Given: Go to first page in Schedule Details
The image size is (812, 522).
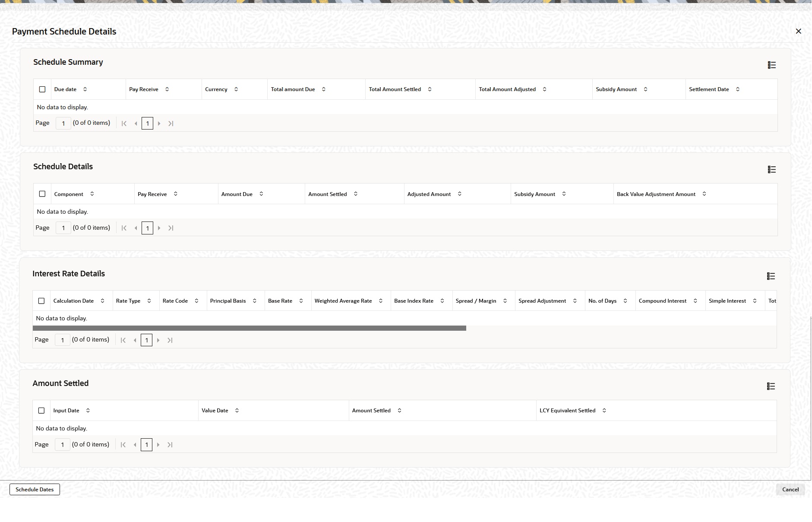Looking at the screenshot, I should pyautogui.click(x=124, y=228).
